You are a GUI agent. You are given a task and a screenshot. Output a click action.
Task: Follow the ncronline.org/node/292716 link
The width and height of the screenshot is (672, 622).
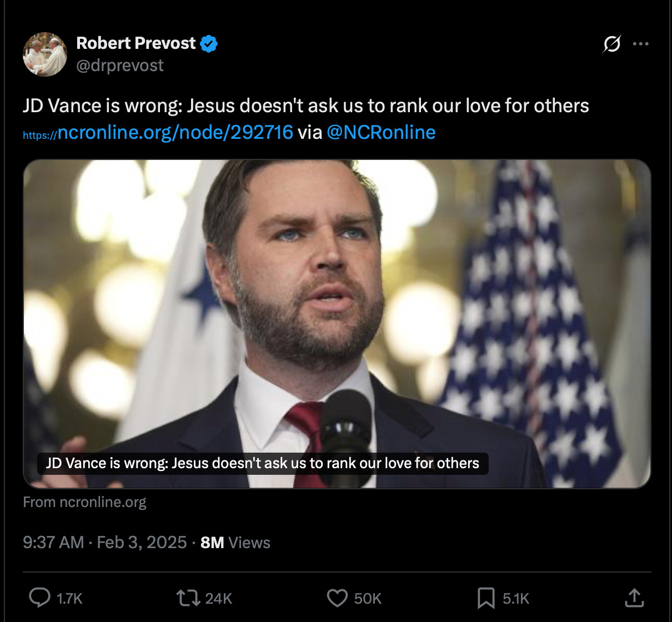click(158, 132)
